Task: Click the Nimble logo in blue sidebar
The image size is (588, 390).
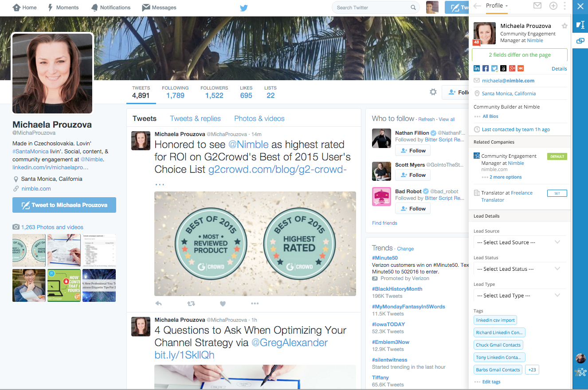Action: pos(580,372)
